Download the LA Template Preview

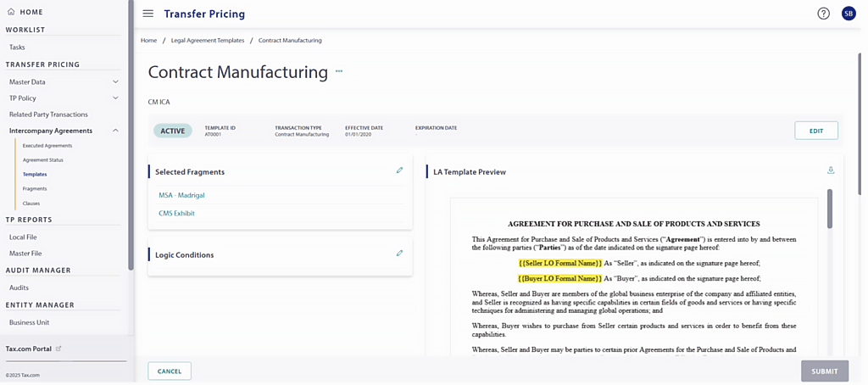click(x=831, y=170)
